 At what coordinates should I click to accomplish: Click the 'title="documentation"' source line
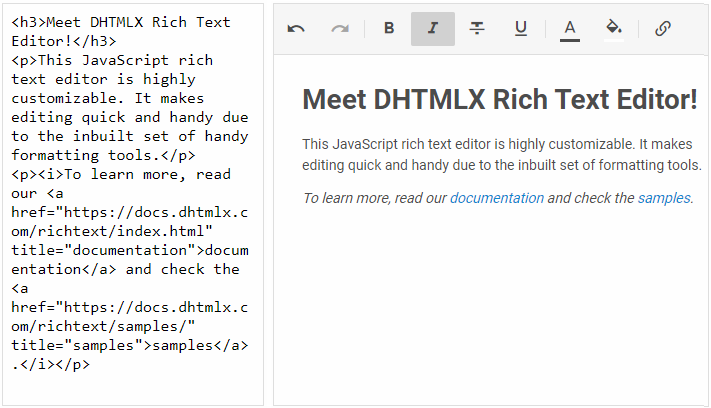coord(130,250)
